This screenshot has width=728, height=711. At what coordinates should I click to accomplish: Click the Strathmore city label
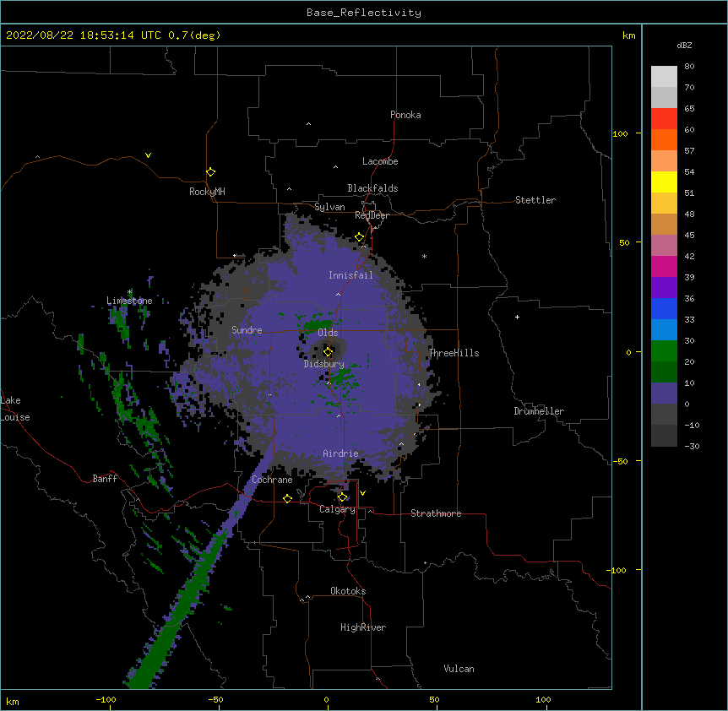click(436, 513)
